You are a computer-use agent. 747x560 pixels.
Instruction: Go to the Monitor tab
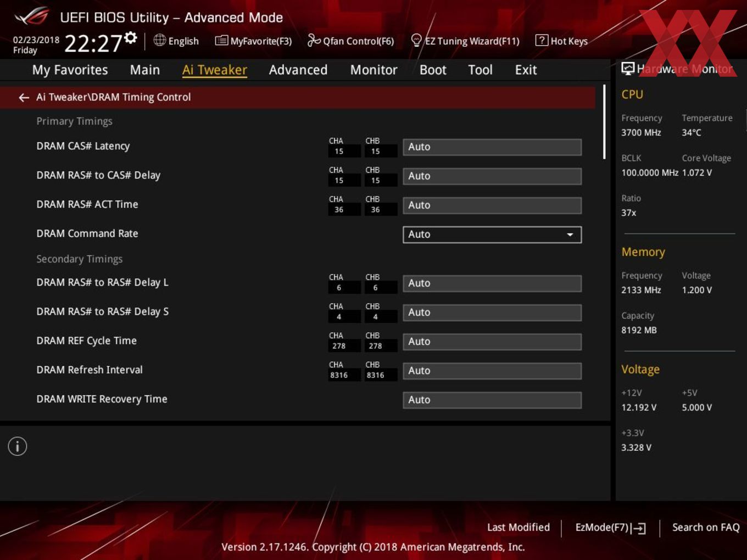pos(374,70)
